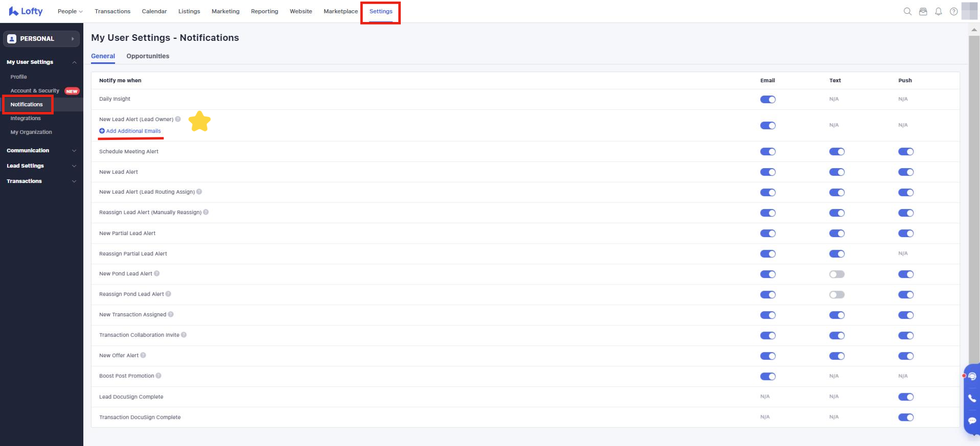Enable New Pond Lead Alert text toggle
This screenshot has height=446, width=980.
tap(836, 274)
